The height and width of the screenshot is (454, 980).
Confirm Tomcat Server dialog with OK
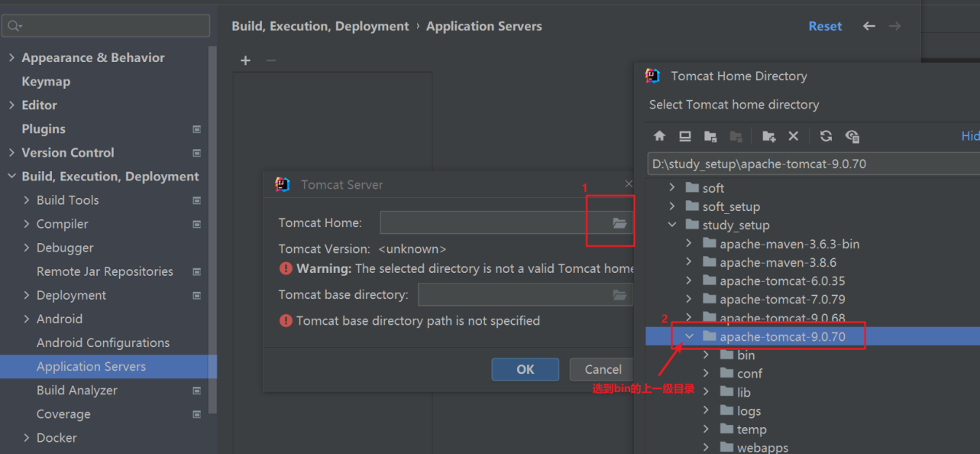click(x=526, y=369)
